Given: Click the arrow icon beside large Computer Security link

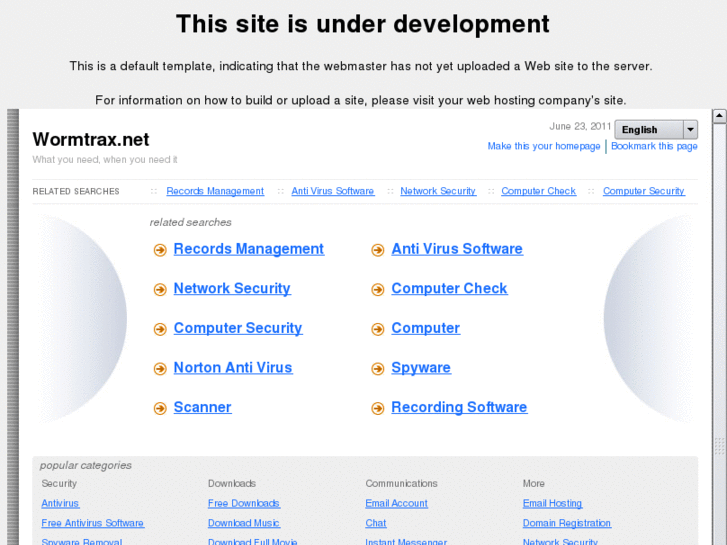Looking at the screenshot, I should [160, 329].
